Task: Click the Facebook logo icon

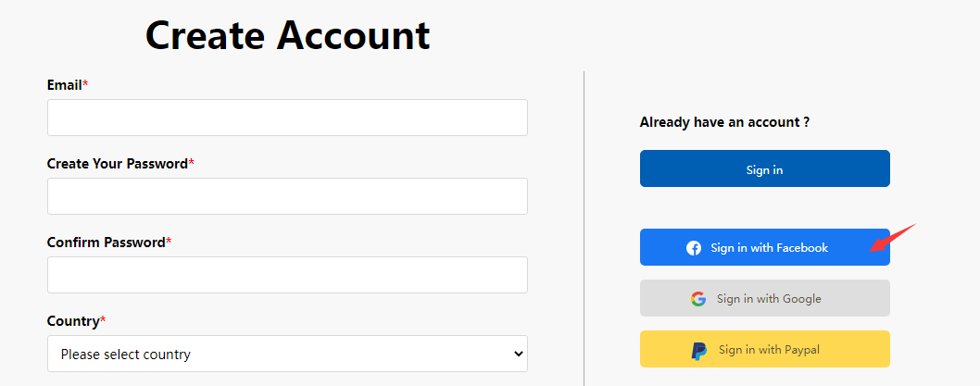Action: (694, 248)
